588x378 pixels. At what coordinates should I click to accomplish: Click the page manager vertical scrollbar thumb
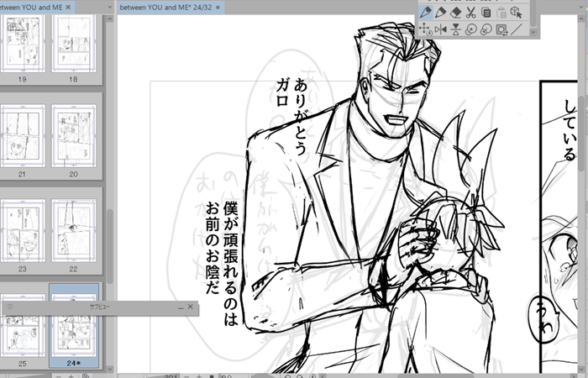pyautogui.click(x=109, y=246)
